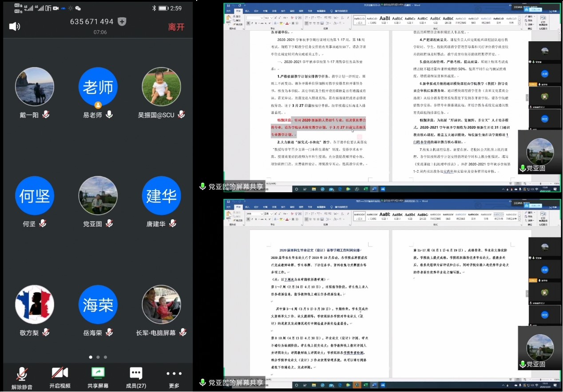Open the font size dropdown in the upper Word window
The height and width of the screenshot is (392, 563).
pyautogui.click(x=272, y=18)
